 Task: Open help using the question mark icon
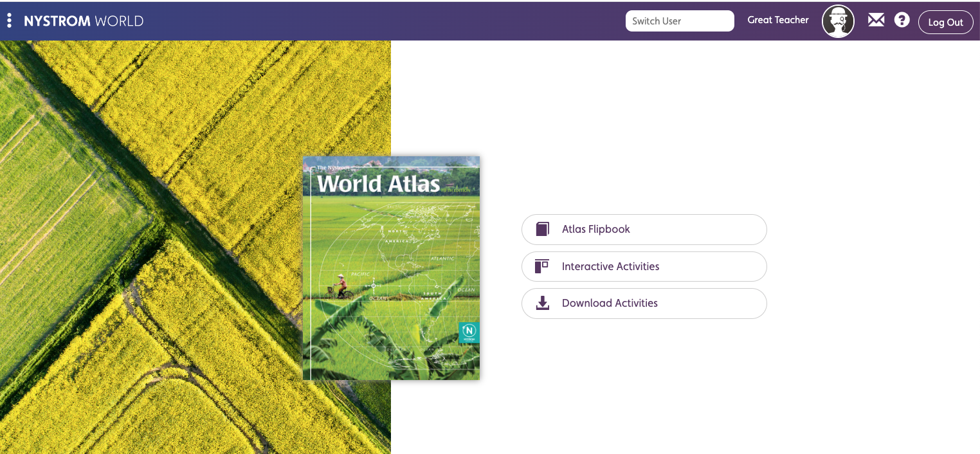(x=902, y=20)
